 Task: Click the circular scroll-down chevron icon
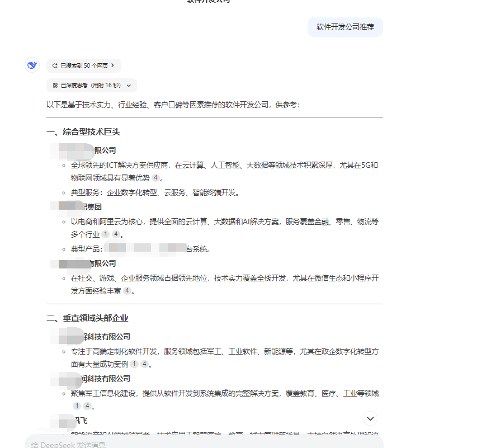click(370, 418)
